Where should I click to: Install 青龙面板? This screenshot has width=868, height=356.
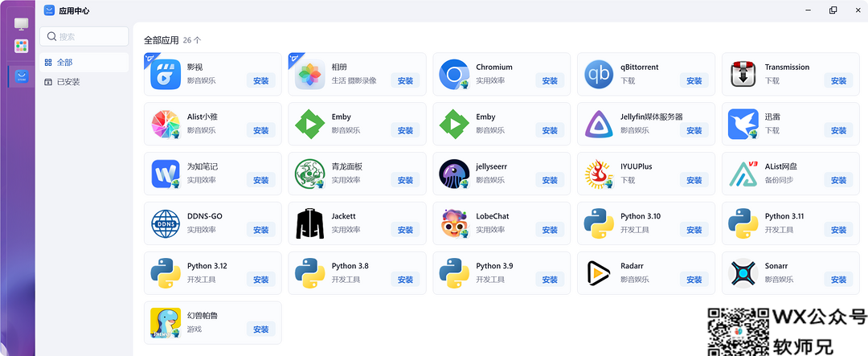405,181
